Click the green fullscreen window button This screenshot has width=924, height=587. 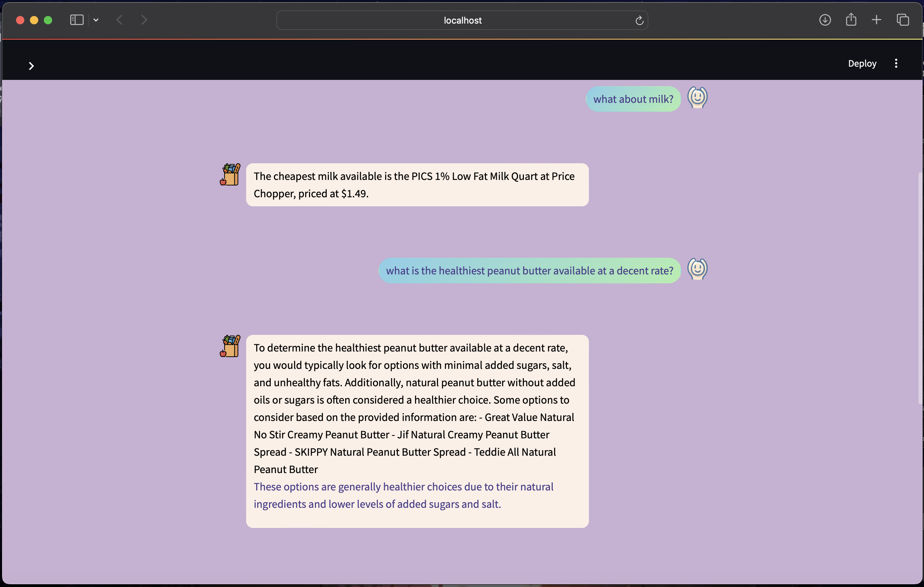tap(48, 20)
